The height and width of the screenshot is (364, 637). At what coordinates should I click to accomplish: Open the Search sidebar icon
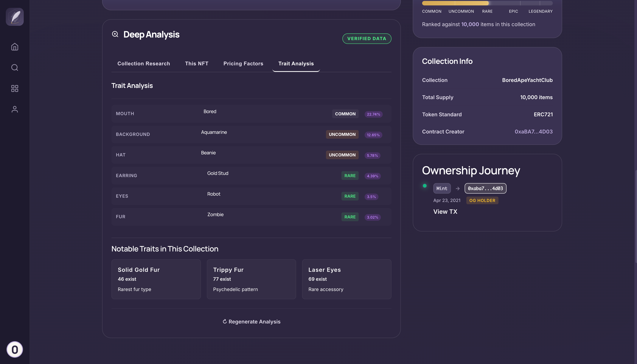point(15,68)
